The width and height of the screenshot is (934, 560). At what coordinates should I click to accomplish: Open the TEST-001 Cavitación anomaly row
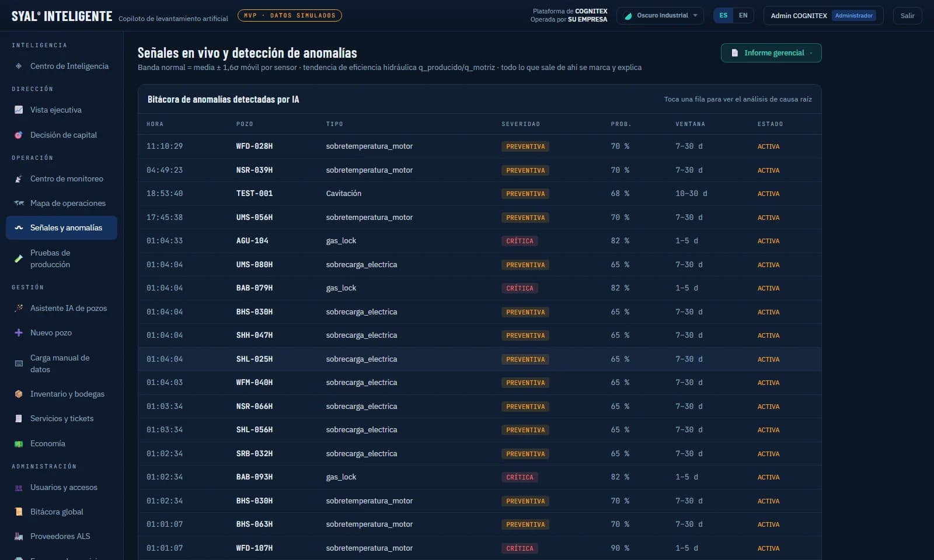point(479,193)
